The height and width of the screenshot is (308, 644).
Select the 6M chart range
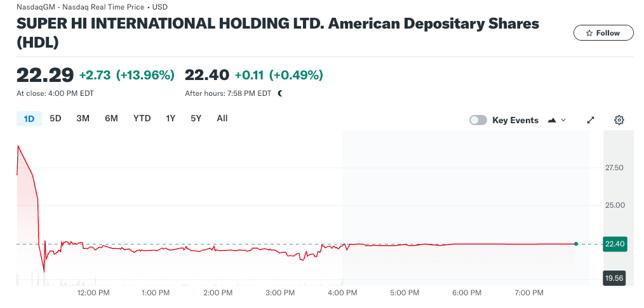111,118
